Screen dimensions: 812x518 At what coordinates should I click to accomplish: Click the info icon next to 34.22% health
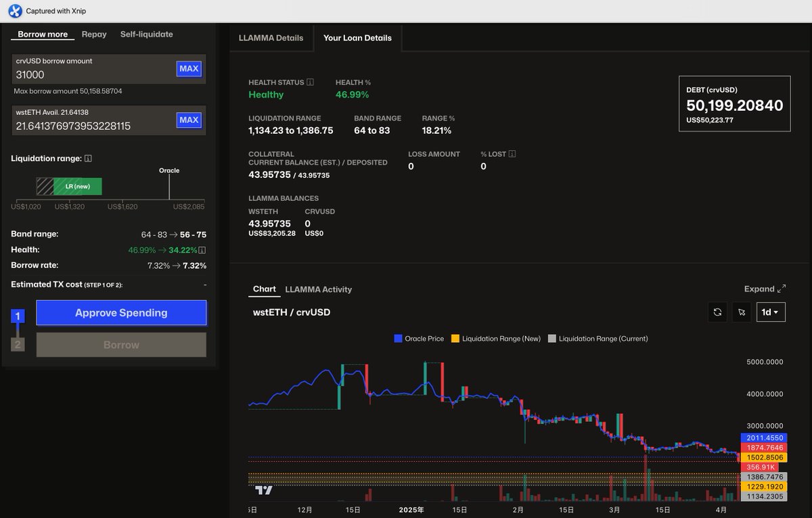[202, 250]
